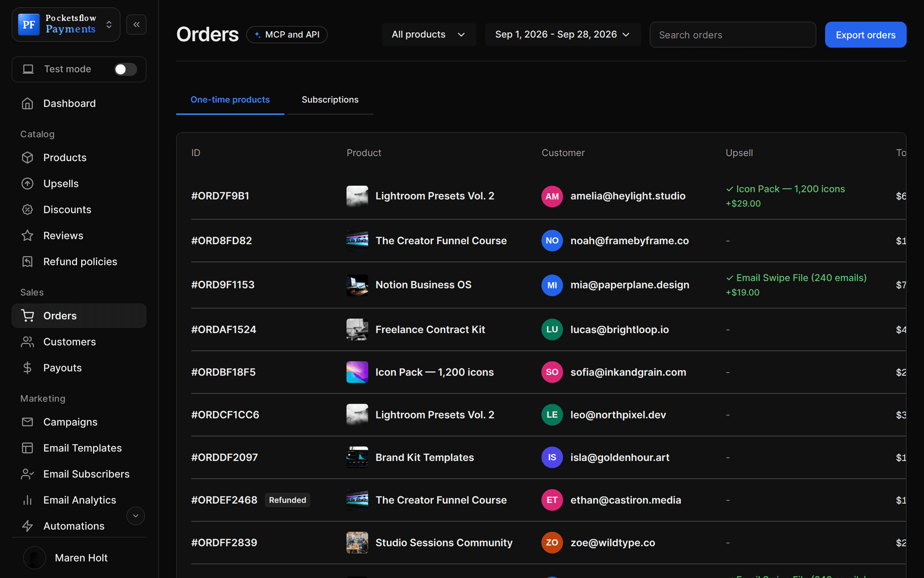Click the Dashboard home icon
The width and height of the screenshot is (924, 578).
click(28, 103)
